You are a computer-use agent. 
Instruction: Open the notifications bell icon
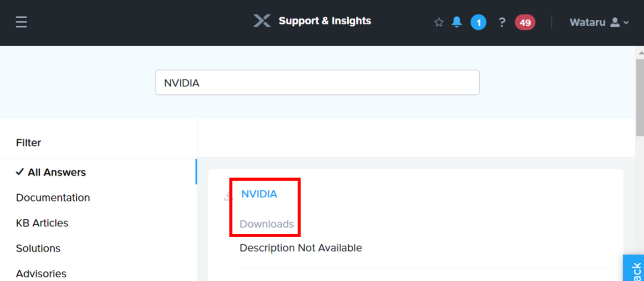[457, 23]
